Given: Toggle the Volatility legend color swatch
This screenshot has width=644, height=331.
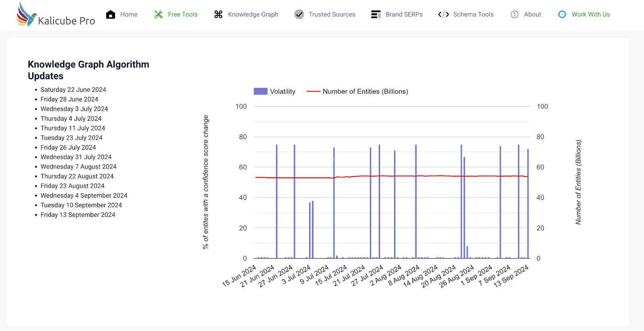Looking at the screenshot, I should [x=260, y=91].
